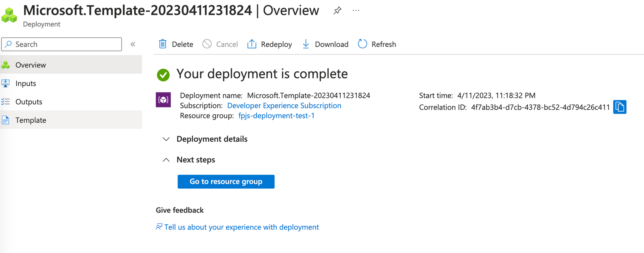The height and width of the screenshot is (253, 644).
Task: Open the more options ellipsis menu
Action: coord(356,11)
